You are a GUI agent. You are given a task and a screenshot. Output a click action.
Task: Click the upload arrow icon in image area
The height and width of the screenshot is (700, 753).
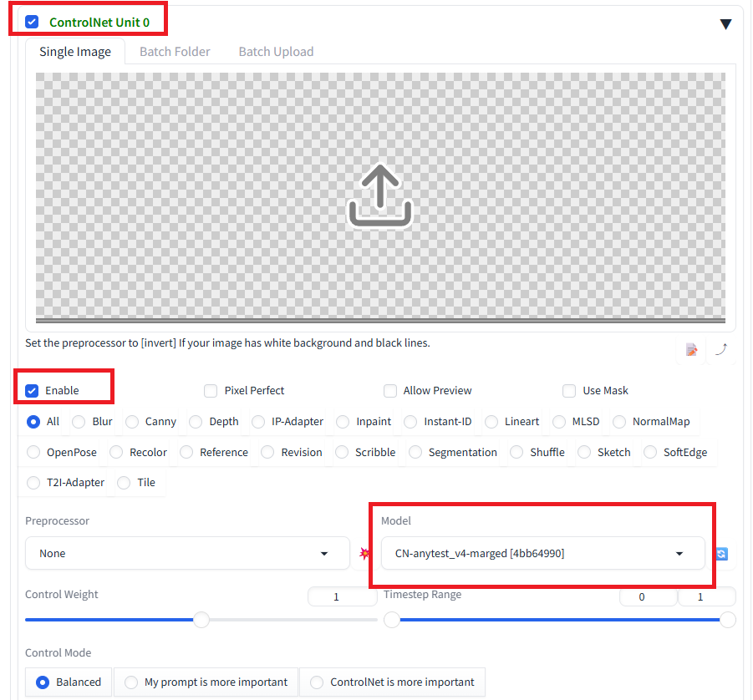coord(380,195)
